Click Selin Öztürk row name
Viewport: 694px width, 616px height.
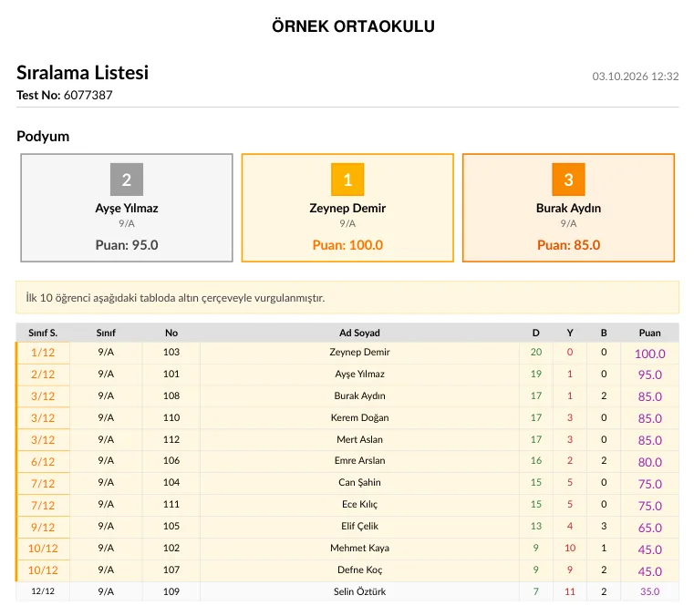point(359,591)
